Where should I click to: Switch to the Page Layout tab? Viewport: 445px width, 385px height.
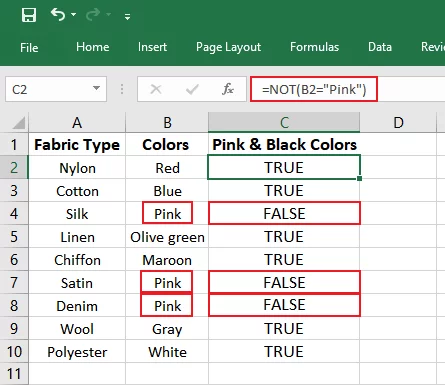click(x=228, y=47)
